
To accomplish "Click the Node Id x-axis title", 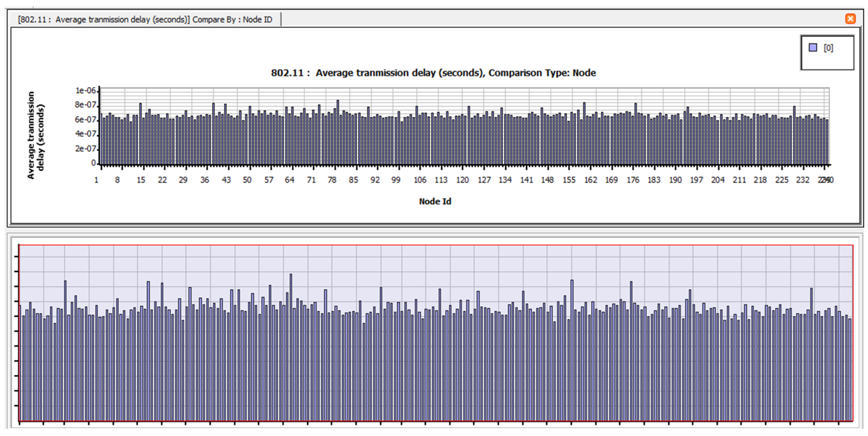I will 435,201.
